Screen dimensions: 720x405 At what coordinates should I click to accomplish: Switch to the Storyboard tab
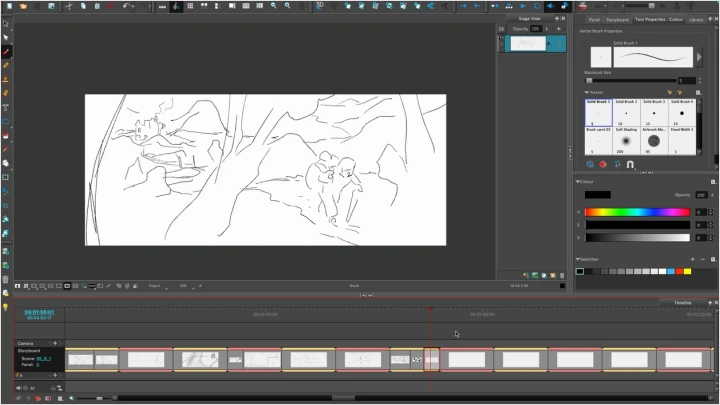616,18
